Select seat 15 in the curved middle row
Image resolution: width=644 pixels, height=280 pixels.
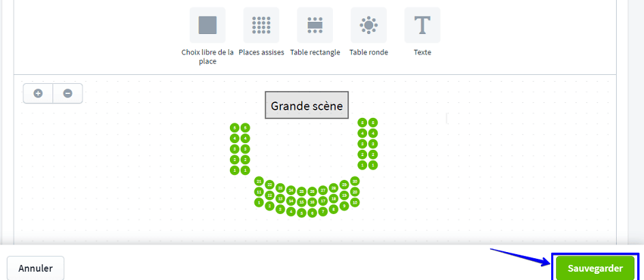click(x=302, y=202)
